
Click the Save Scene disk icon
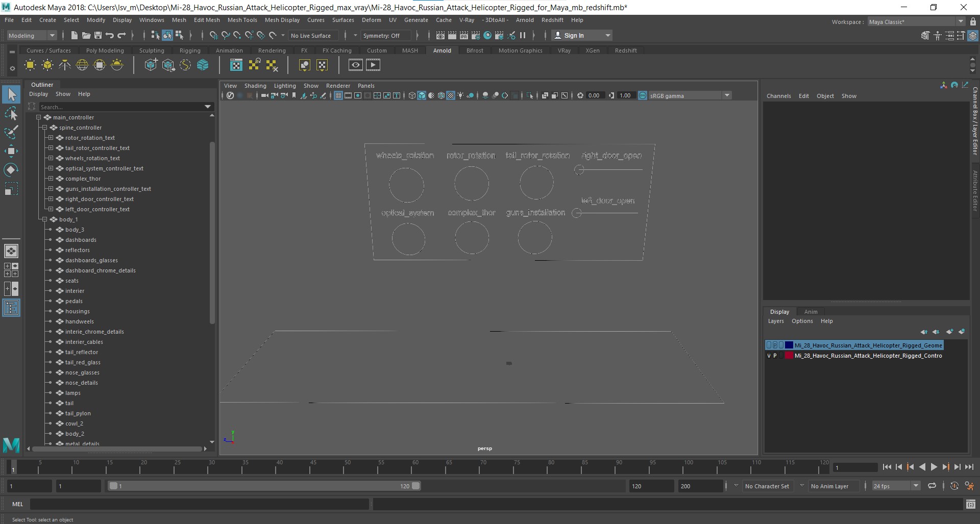97,35
